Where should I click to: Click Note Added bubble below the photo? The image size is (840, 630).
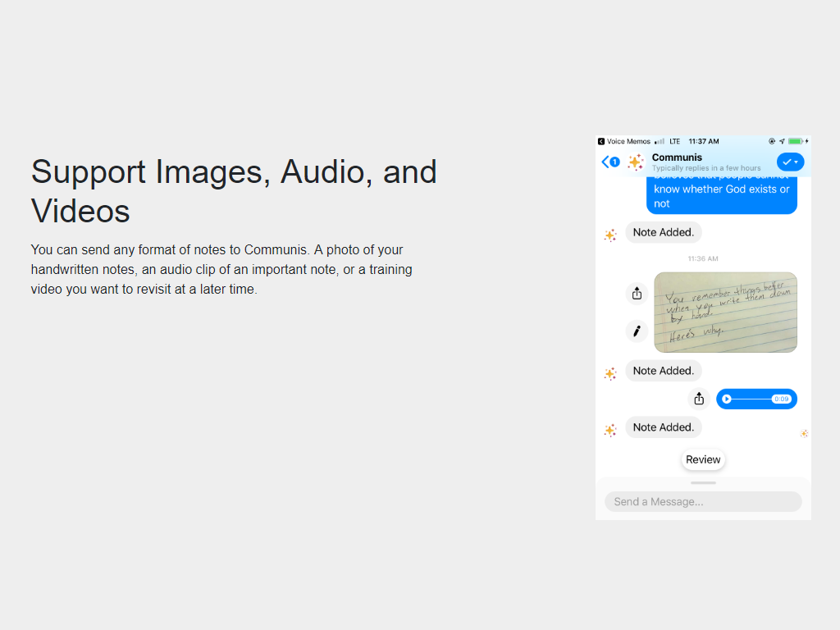tap(663, 371)
